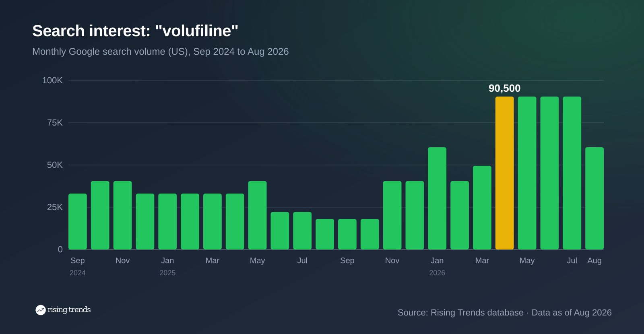Select the Sep 2024 green bar

[x=78, y=222]
